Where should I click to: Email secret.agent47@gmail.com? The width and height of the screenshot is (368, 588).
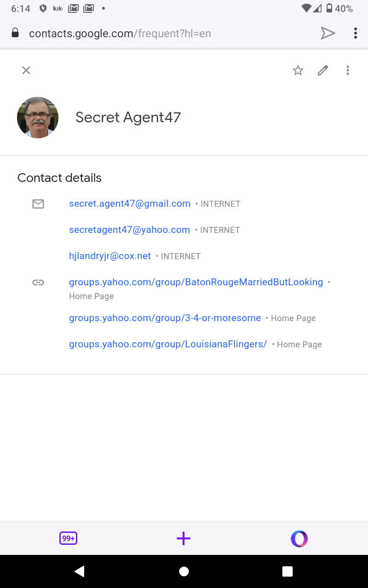click(x=130, y=204)
